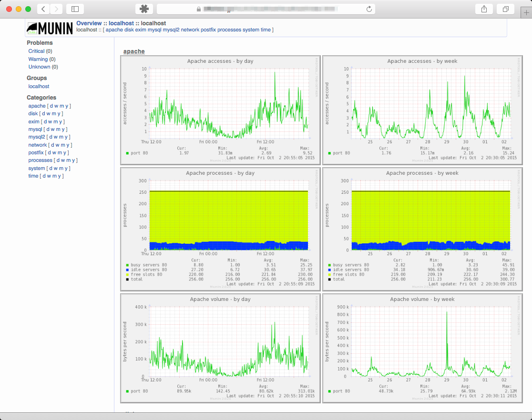
Task: Open Unknown problems link
Action: [39, 67]
